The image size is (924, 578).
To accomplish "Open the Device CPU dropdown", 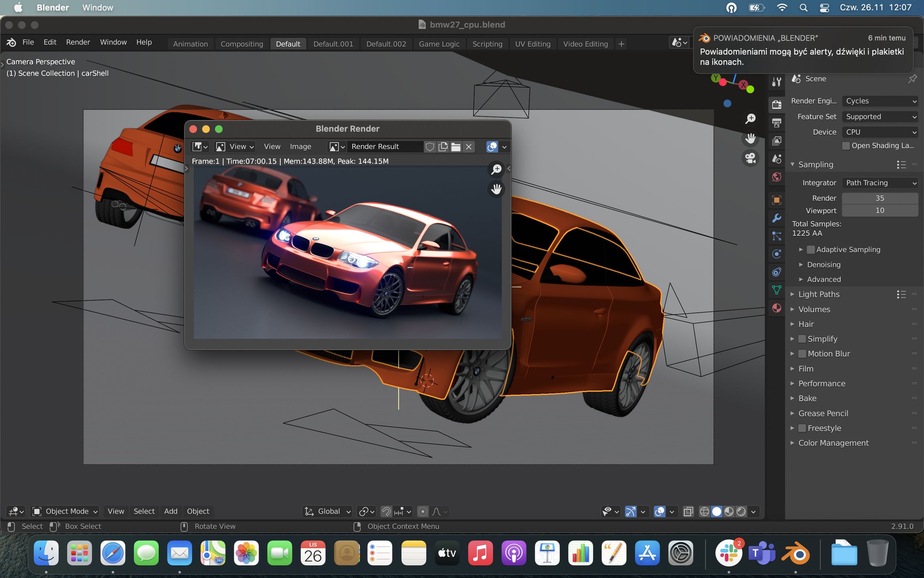I will coord(880,132).
